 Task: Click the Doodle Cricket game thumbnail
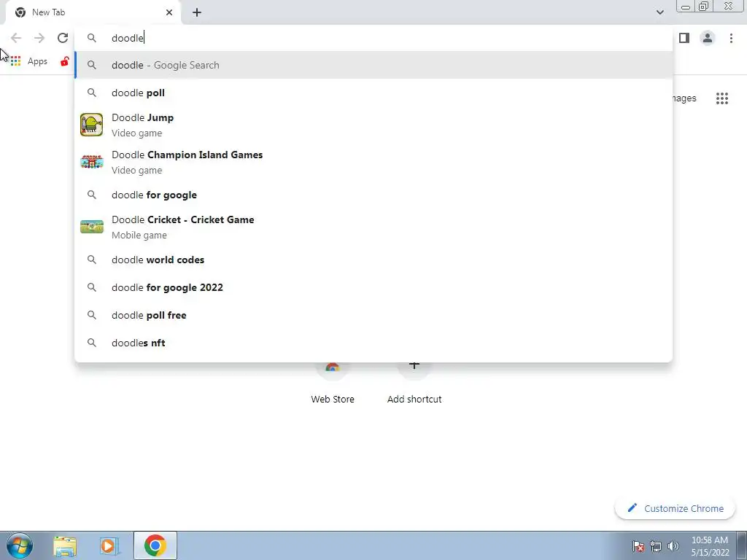[x=91, y=227]
